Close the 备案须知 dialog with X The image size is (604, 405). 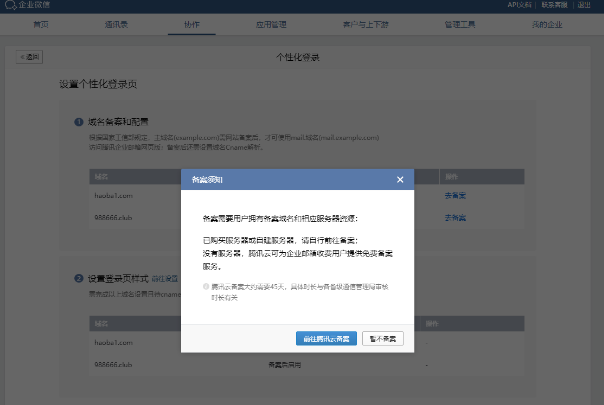click(400, 180)
